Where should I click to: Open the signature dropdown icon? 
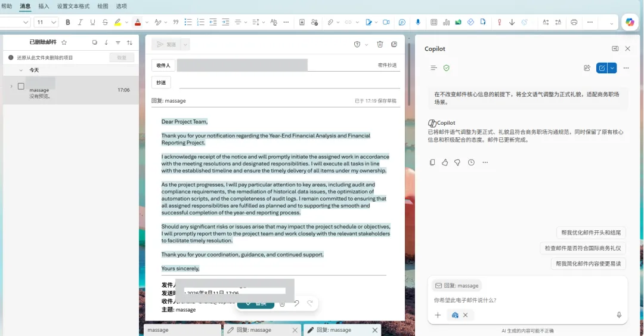(x=369, y=22)
